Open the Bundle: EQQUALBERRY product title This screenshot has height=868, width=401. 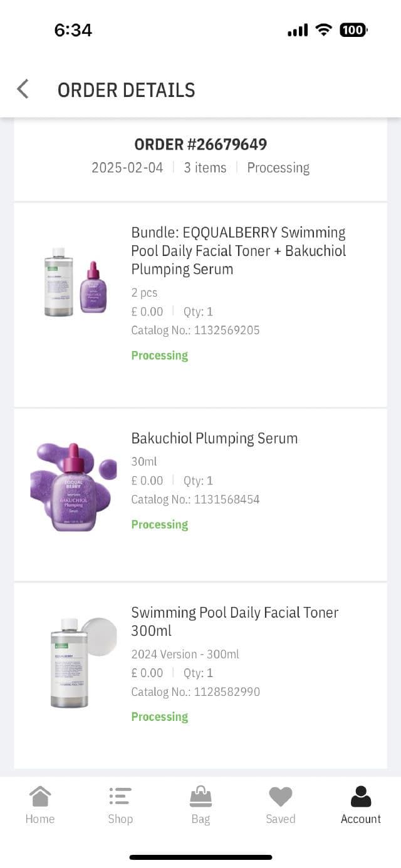(238, 251)
